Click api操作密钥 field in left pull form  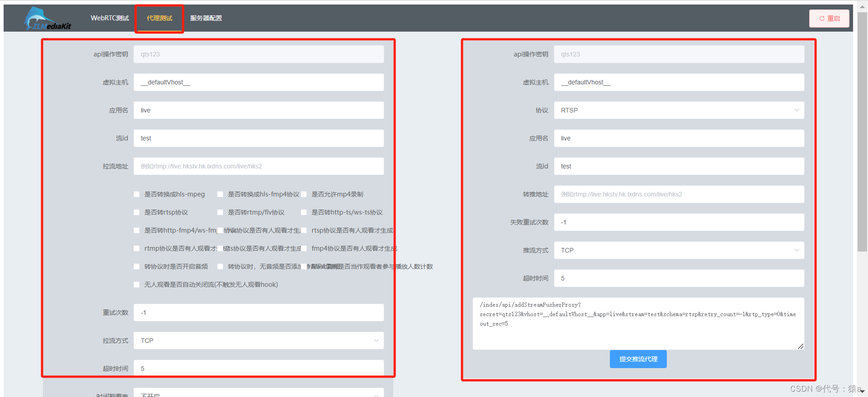pyautogui.click(x=259, y=54)
